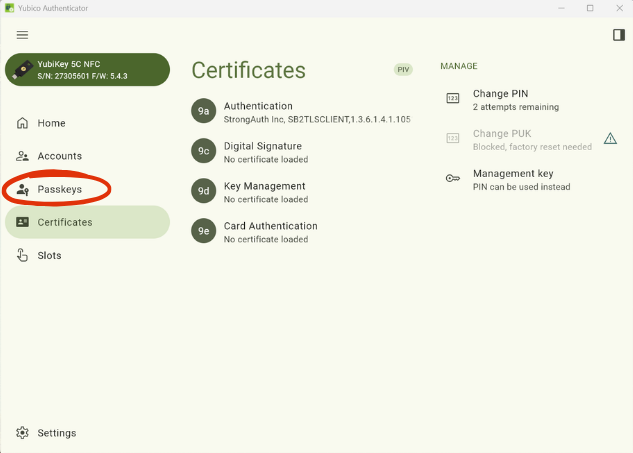Click the Slots touch icon

point(22,255)
